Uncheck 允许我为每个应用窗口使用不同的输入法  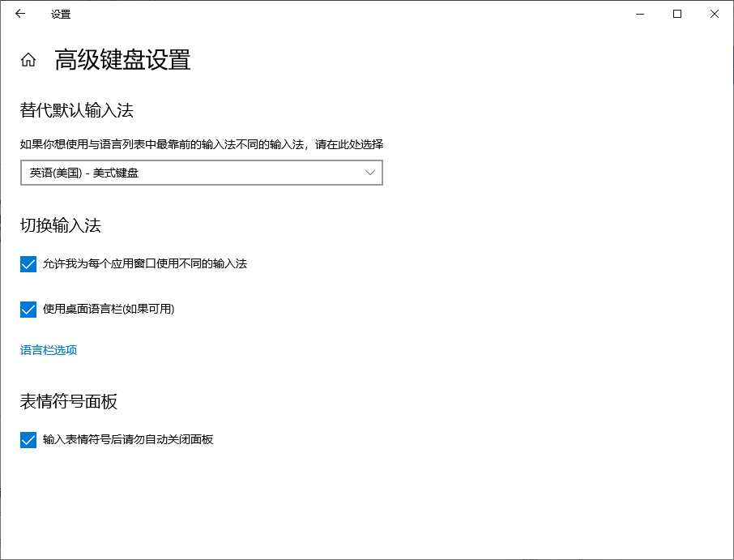click(x=28, y=264)
